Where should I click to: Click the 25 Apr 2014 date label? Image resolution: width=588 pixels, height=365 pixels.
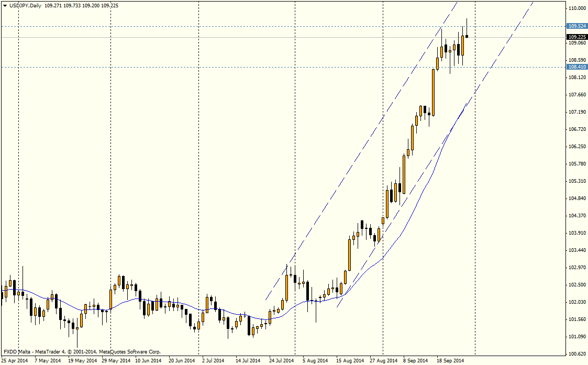[x=15, y=361]
